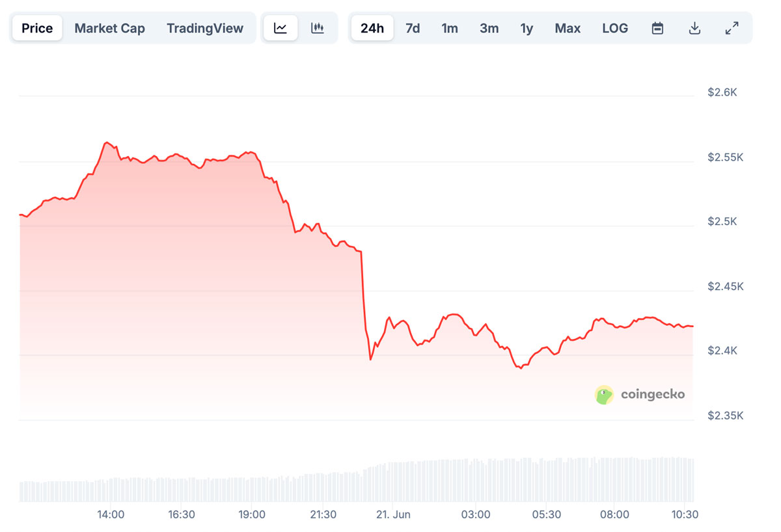Select the 3m time period
Image resolution: width=781 pixels, height=532 pixels.
point(489,28)
